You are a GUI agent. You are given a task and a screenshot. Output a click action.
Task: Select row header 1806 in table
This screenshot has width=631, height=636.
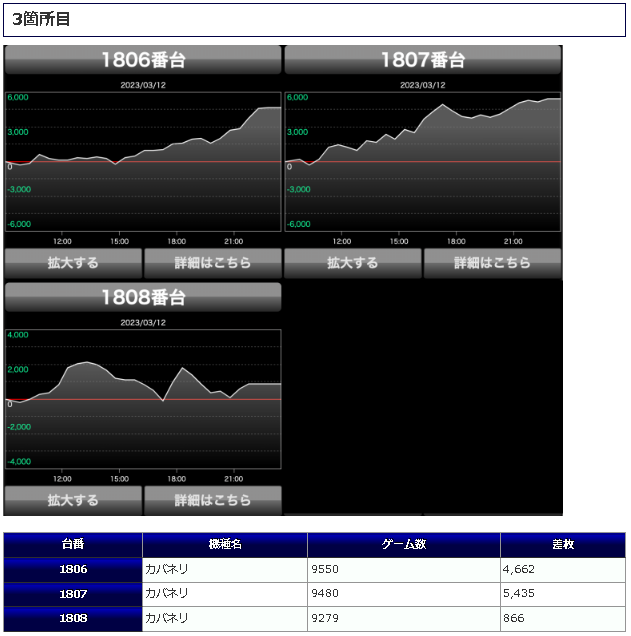(x=73, y=570)
